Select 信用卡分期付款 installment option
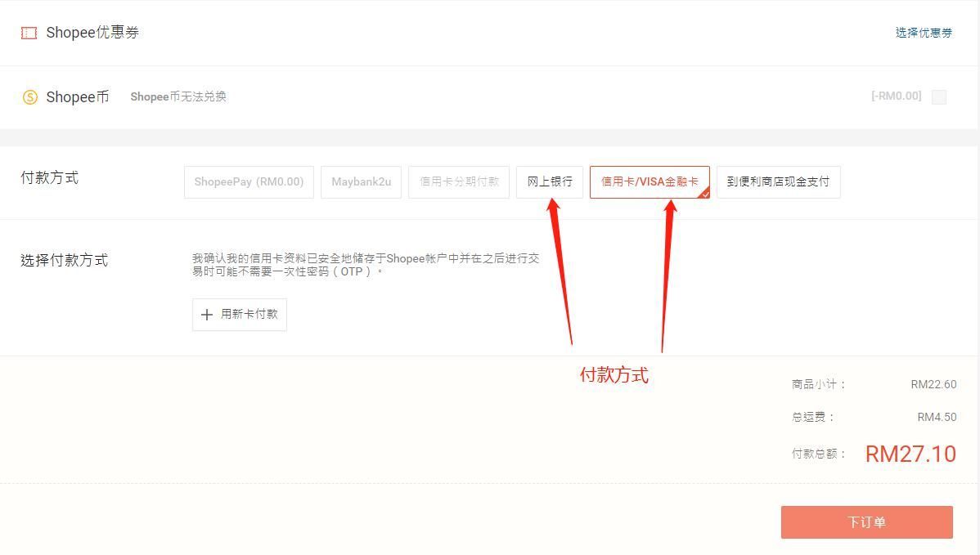The width and height of the screenshot is (980, 555). click(x=459, y=181)
